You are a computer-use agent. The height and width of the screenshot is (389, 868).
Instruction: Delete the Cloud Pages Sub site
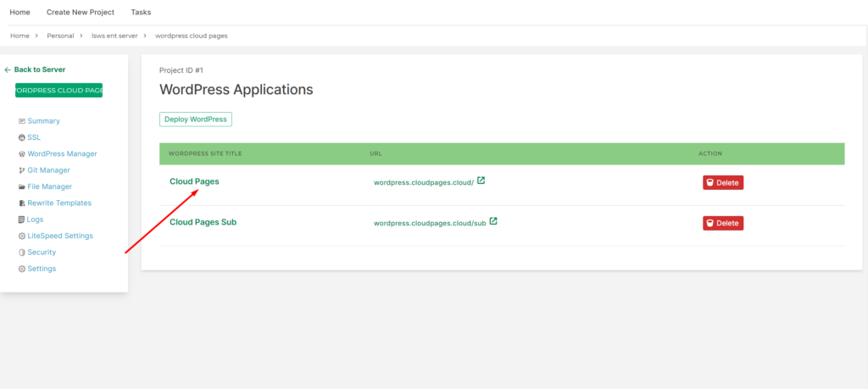point(722,223)
